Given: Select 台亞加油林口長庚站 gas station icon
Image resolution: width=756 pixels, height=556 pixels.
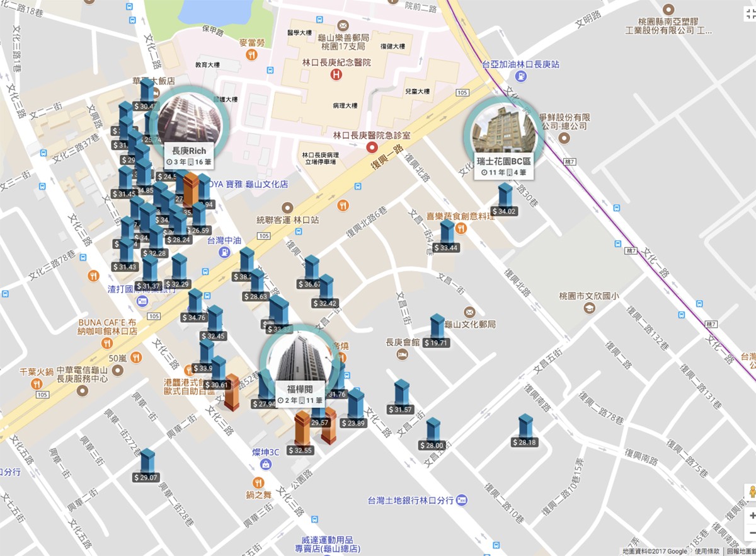Looking at the screenshot, I should (x=521, y=76).
